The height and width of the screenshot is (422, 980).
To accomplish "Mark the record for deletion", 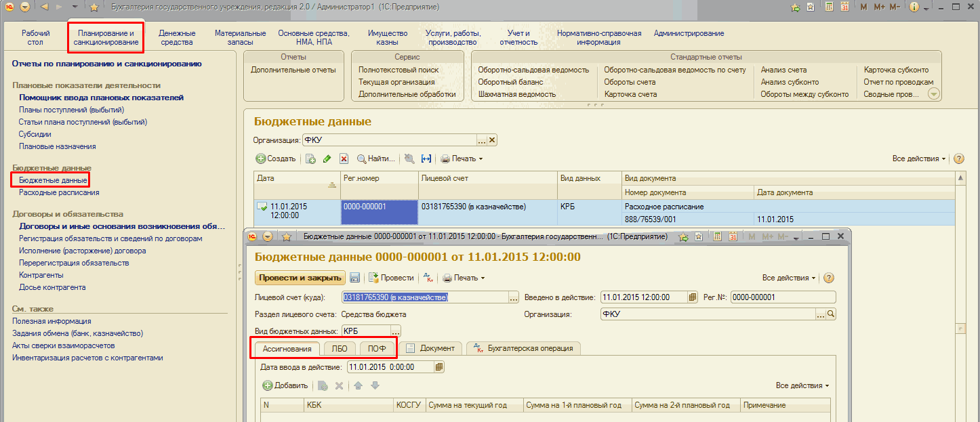I will click(x=344, y=159).
